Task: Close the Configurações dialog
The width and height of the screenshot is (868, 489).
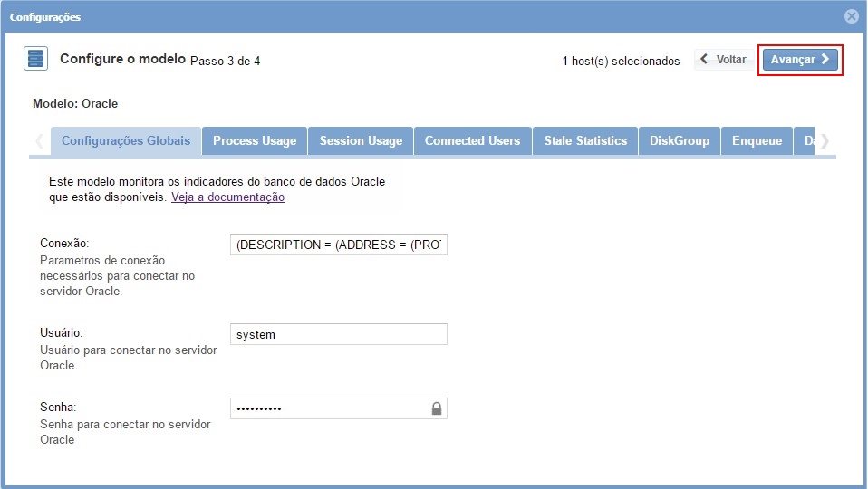Action: [851, 16]
